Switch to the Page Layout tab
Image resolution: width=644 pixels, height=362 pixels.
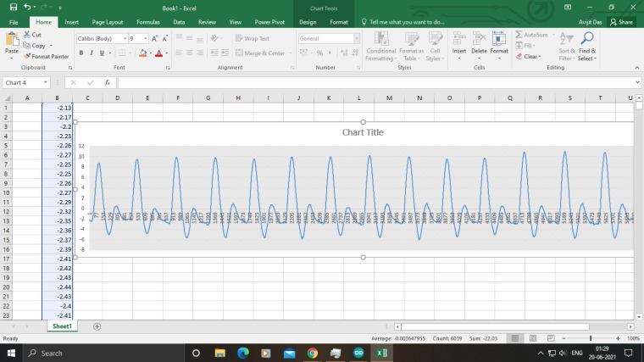point(108,22)
